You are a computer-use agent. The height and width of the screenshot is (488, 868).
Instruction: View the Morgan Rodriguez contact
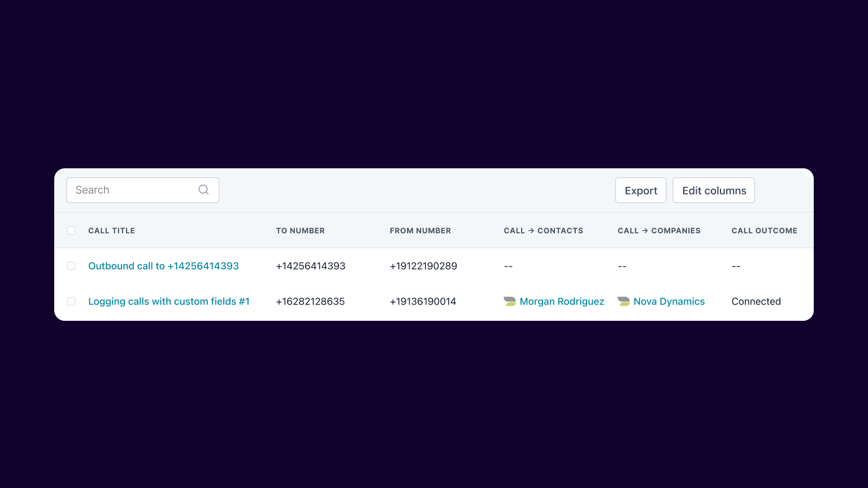click(562, 301)
